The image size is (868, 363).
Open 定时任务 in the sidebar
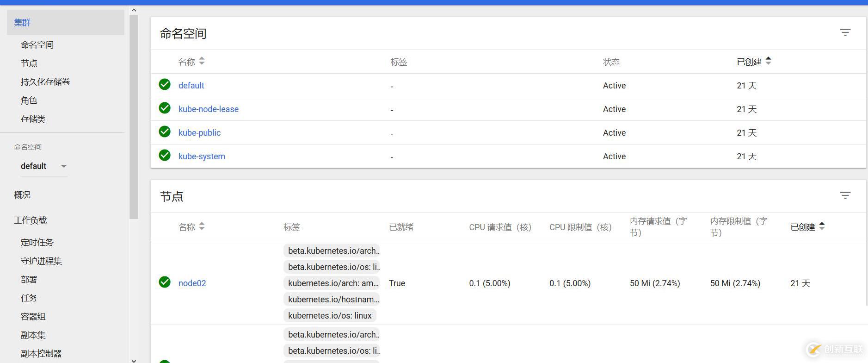click(x=37, y=243)
